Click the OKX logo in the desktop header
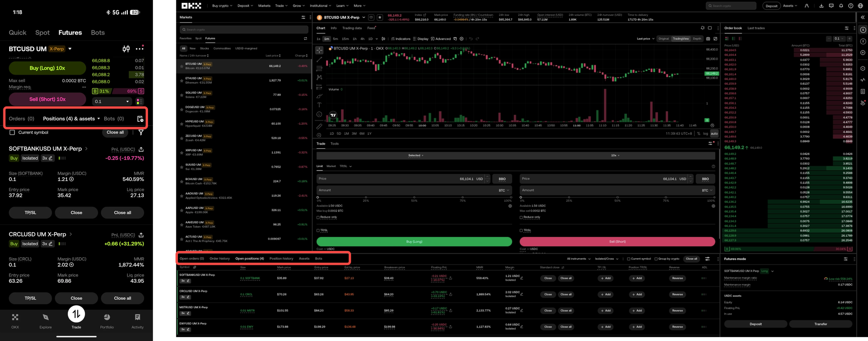 tap(191, 6)
